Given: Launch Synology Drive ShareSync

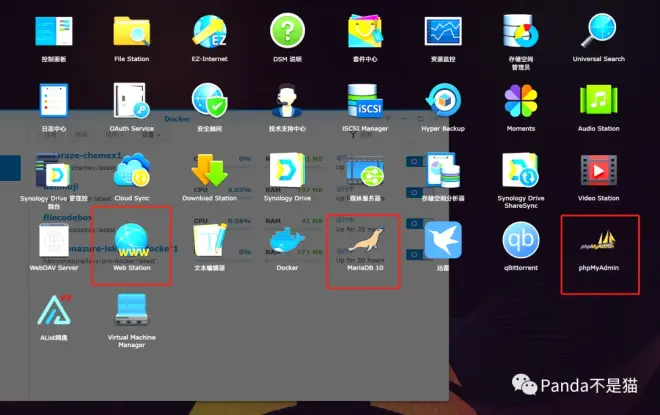Looking at the screenshot, I should (x=521, y=170).
